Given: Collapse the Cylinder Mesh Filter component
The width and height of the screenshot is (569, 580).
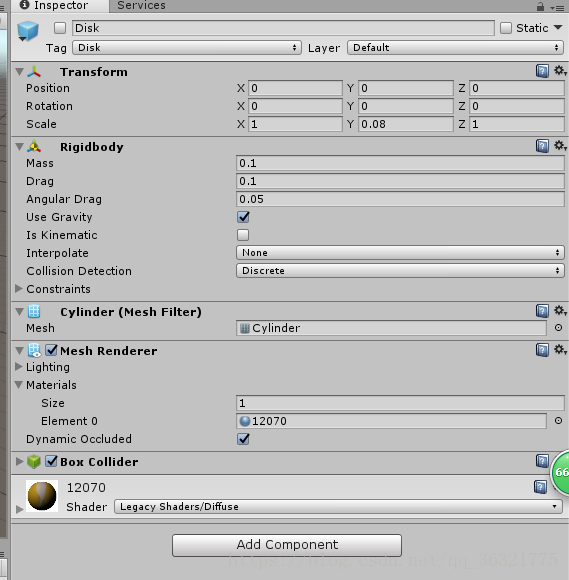Looking at the screenshot, I should pos(19,312).
